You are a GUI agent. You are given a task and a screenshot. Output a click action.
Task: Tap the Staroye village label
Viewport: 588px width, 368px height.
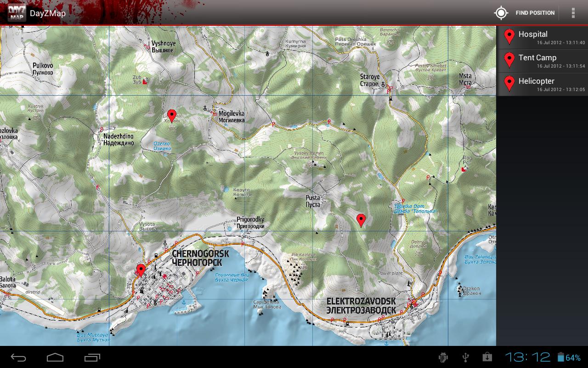click(x=370, y=80)
